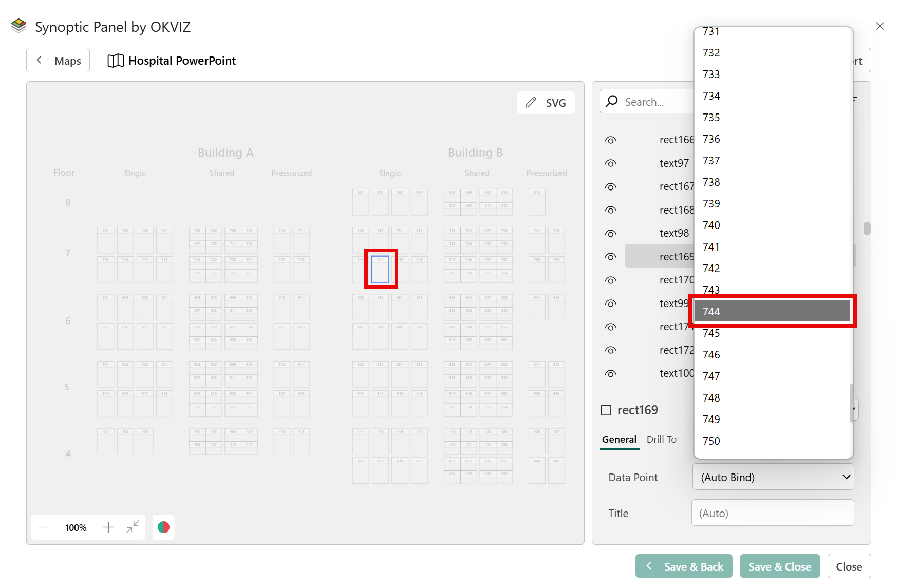Hide the rect166 element with eye icon
Screen dimensions: 899x588
pos(610,140)
